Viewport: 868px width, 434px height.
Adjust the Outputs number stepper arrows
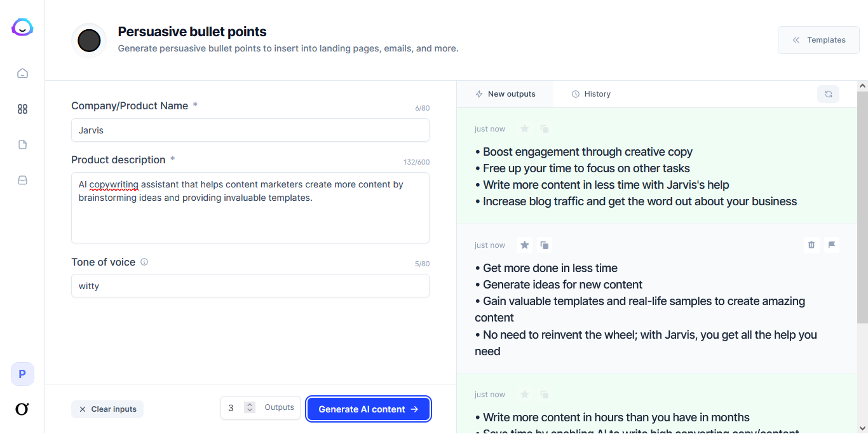[250, 407]
